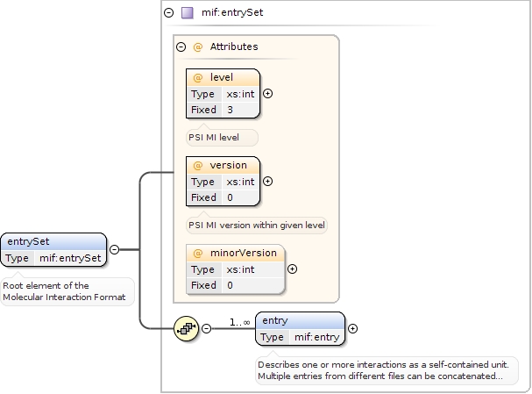Open the mif:entry type link

click(316, 337)
